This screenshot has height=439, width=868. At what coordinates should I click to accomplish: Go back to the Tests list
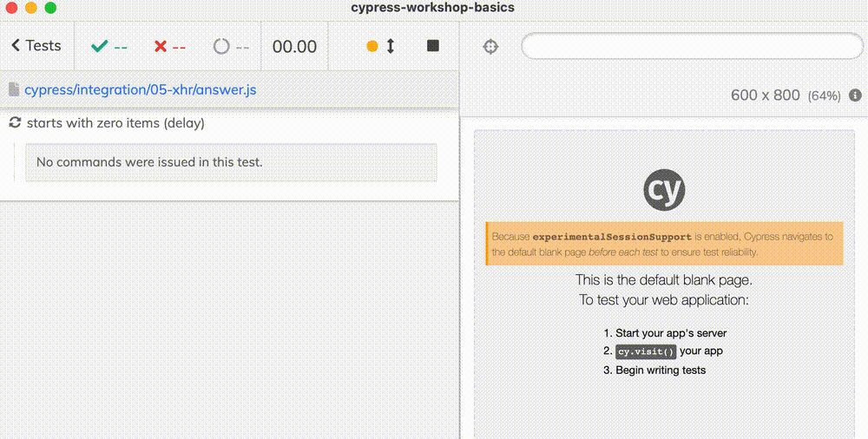point(36,45)
